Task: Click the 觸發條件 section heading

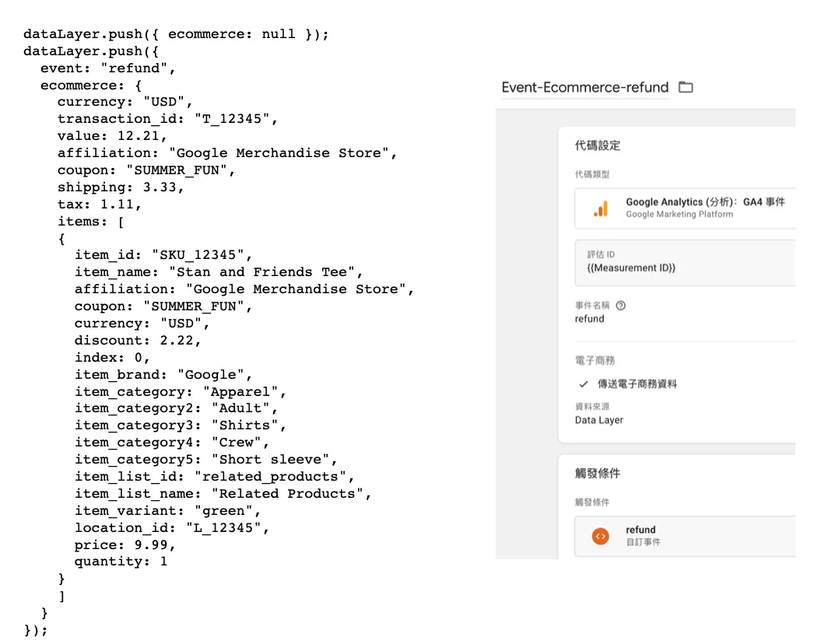Action: pos(598,473)
